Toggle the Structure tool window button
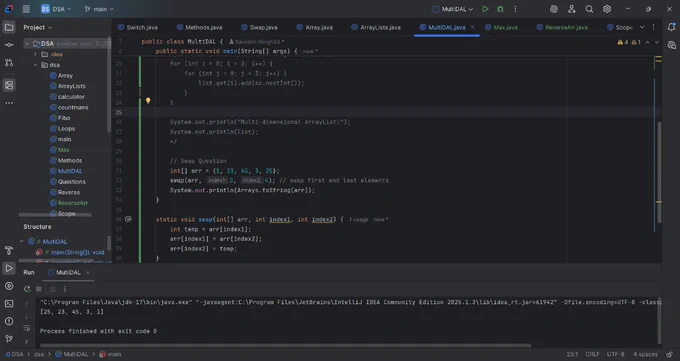Viewport: 680px width, 361px height. [9, 85]
